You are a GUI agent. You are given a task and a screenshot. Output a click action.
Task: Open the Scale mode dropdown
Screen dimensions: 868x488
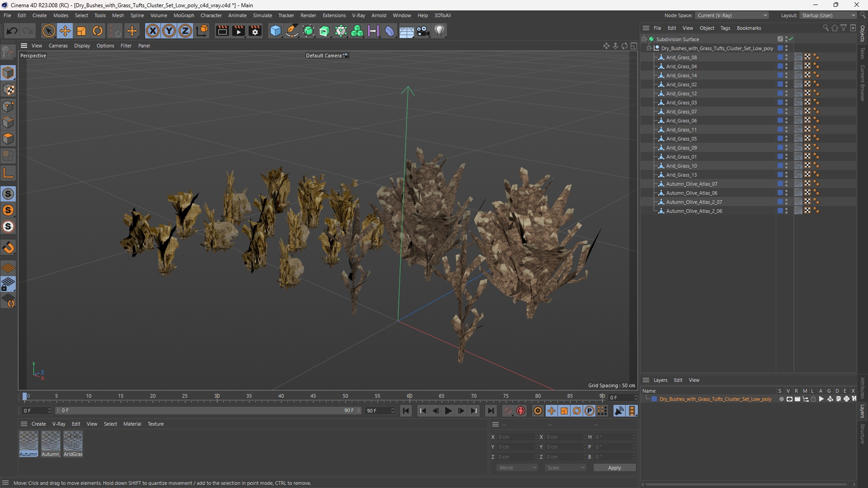pos(566,468)
